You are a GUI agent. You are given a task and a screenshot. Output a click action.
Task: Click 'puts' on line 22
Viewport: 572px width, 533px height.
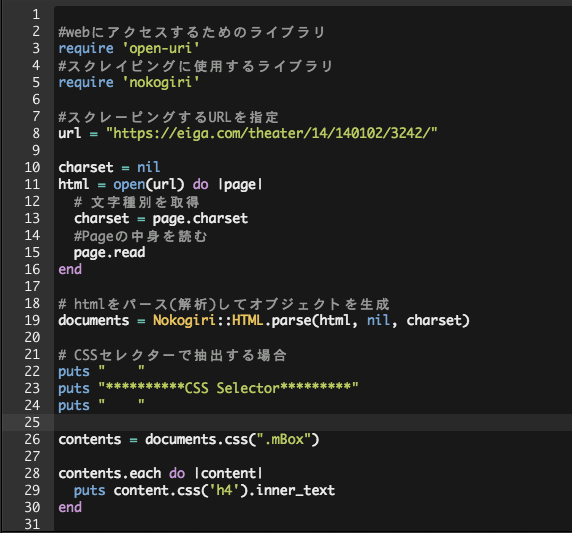[x=74, y=372]
